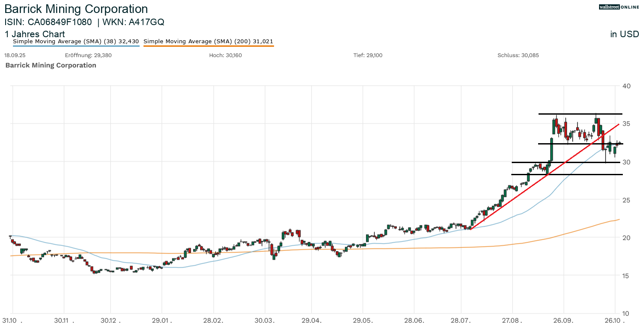Click the x-axis date 29.04.
644x324 pixels.
point(312,321)
